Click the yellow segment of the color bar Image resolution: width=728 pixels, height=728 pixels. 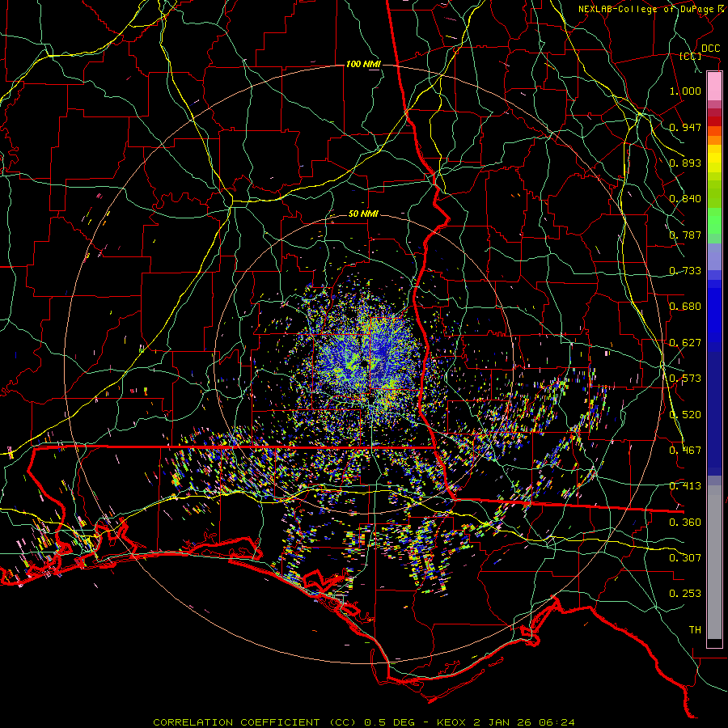714,160
